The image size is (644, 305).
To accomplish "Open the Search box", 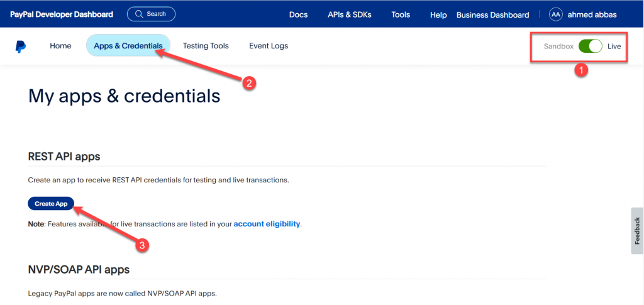I will (x=151, y=14).
